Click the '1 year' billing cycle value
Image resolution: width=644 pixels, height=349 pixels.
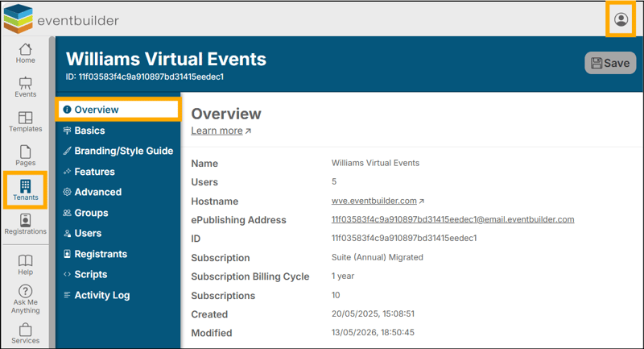click(343, 276)
